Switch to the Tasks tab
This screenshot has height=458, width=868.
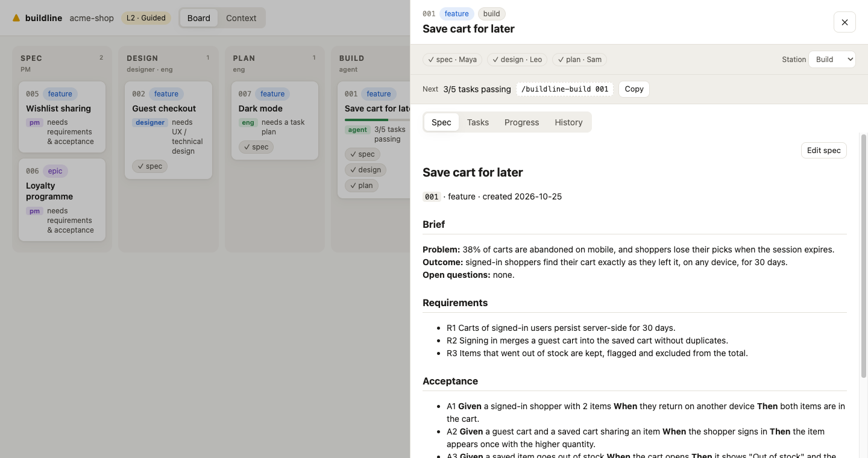coord(478,122)
